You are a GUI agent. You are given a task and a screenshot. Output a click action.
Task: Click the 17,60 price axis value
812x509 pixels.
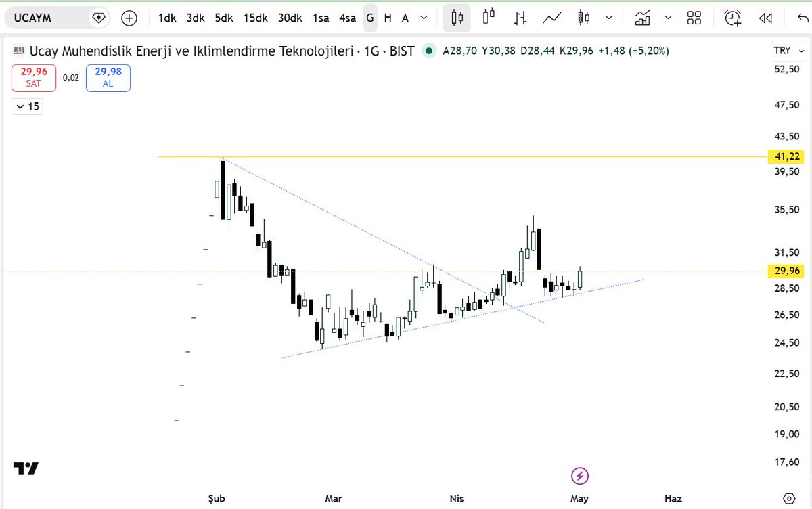pyautogui.click(x=786, y=462)
